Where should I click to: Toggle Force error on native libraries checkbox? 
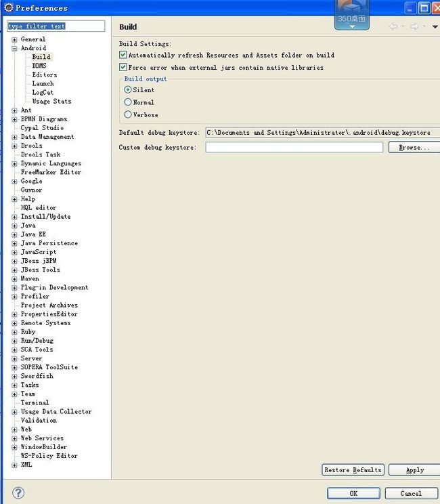123,67
